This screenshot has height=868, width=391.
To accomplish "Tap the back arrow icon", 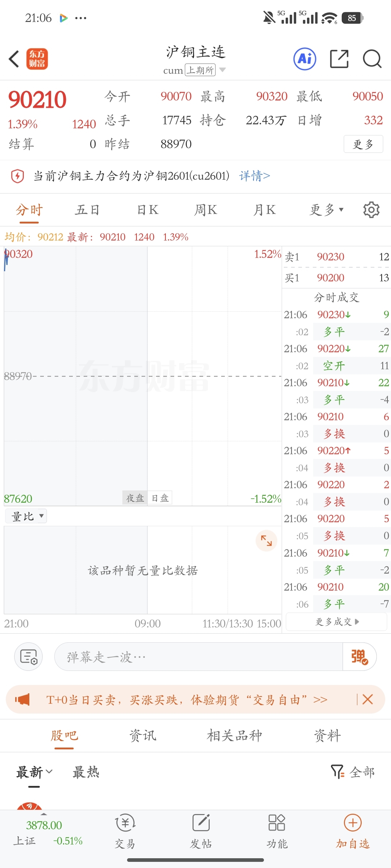I will 14,59.
